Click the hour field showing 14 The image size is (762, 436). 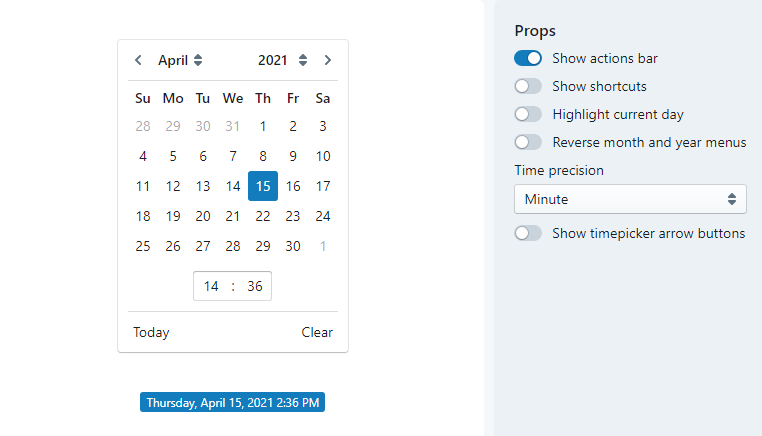[211, 286]
